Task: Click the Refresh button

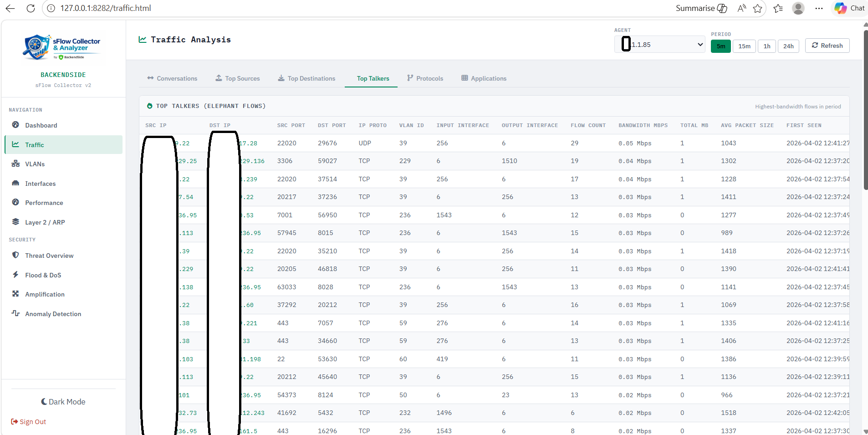Action: [827, 46]
